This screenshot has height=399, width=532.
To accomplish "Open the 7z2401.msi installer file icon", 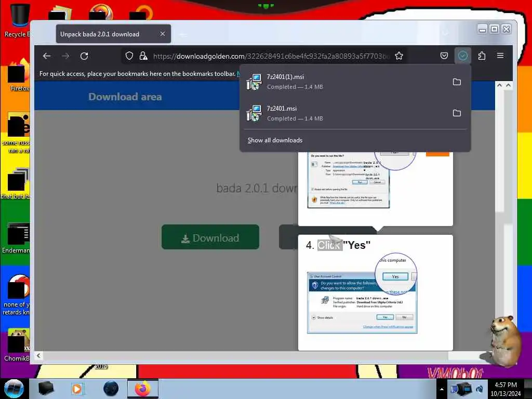I will [x=254, y=113].
